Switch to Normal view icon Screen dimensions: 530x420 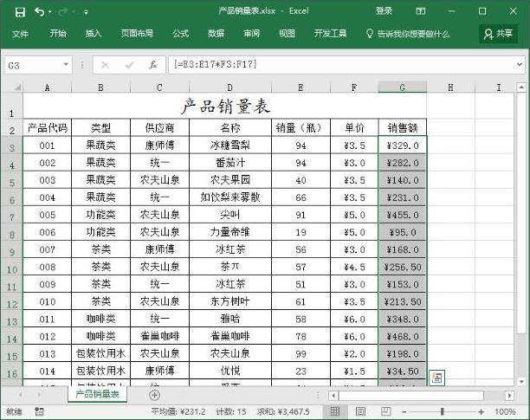pyautogui.click(x=334, y=411)
